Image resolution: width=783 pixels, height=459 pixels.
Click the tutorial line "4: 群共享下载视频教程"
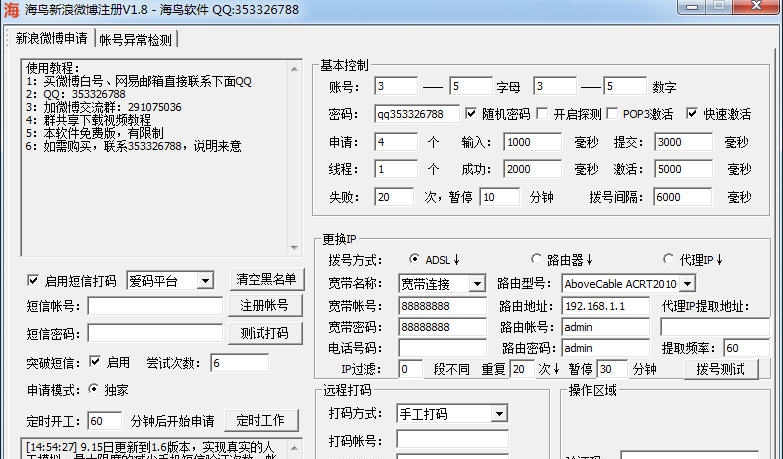click(x=88, y=120)
